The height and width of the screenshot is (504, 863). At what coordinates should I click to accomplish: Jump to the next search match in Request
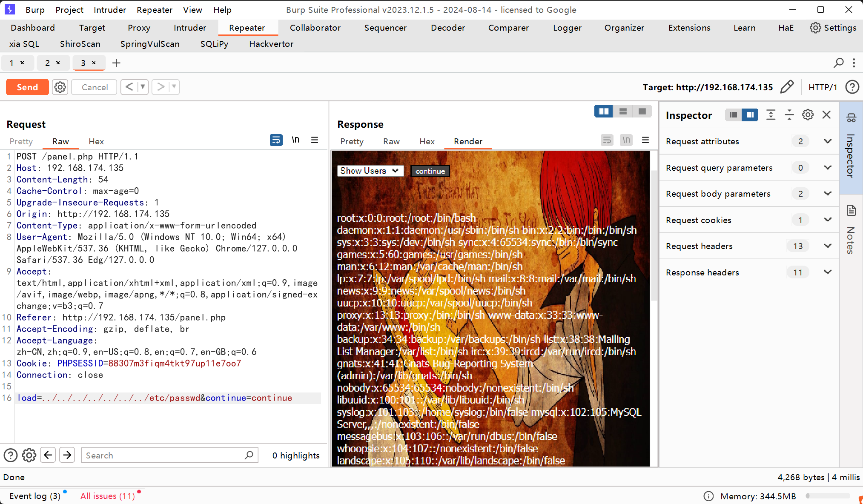click(67, 455)
